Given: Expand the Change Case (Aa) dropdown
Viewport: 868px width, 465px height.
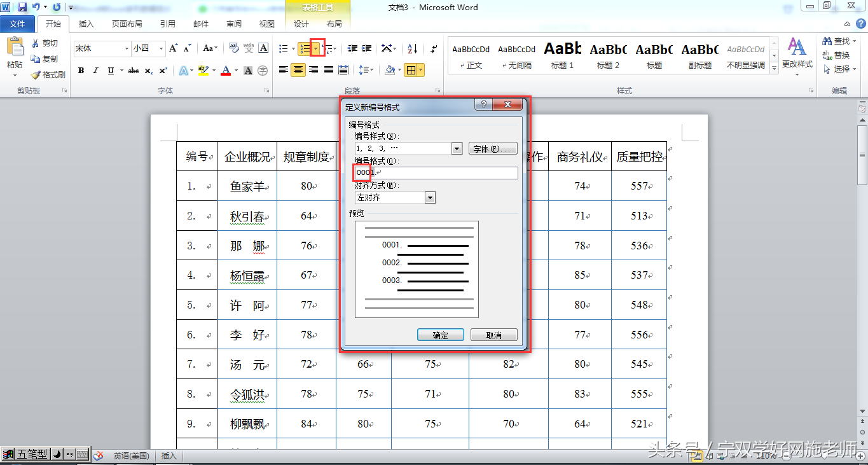Looking at the screenshot, I should [216, 48].
